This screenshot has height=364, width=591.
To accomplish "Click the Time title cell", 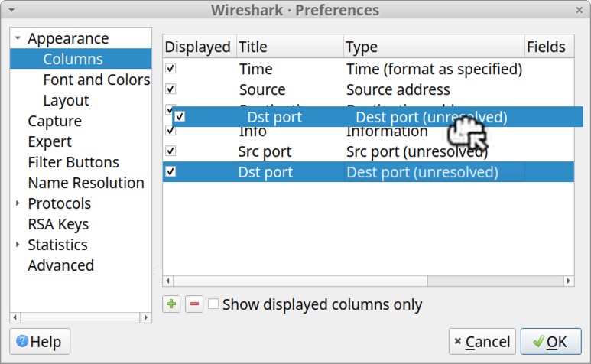I will tap(256, 69).
